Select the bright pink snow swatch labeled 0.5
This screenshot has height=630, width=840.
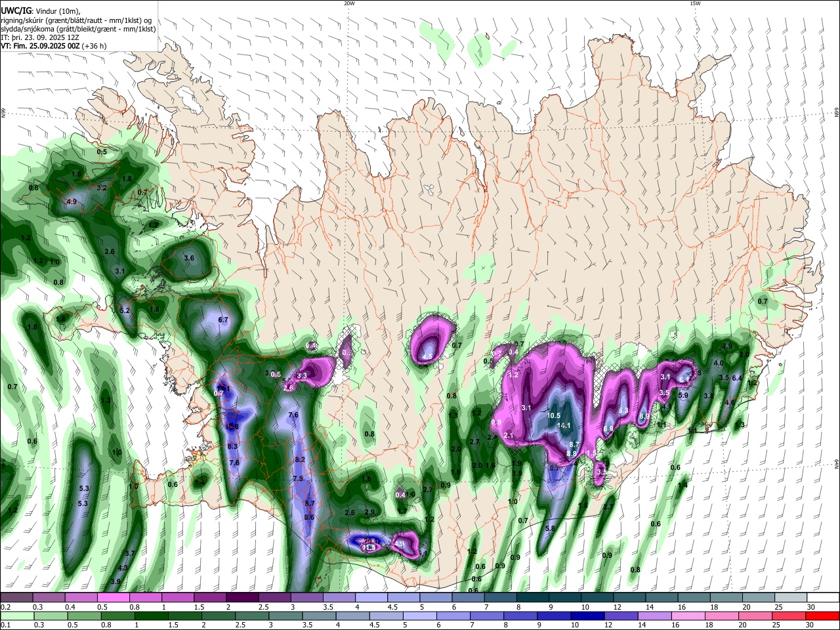[113, 598]
